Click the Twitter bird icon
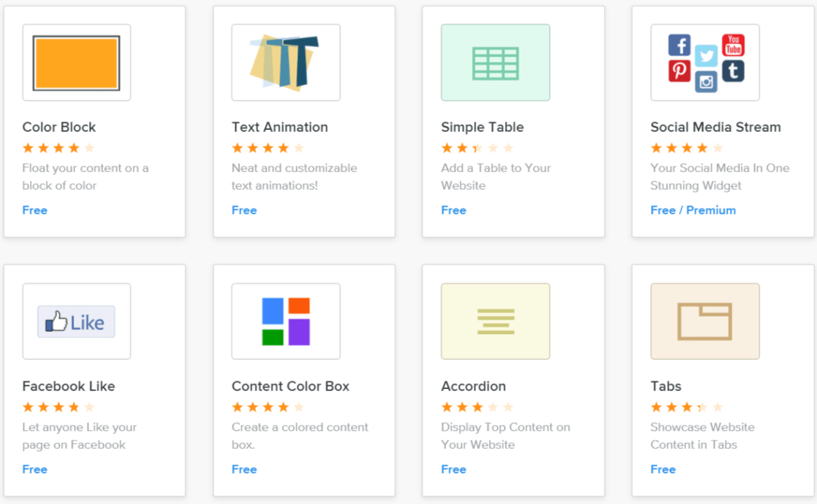The width and height of the screenshot is (817, 504). [706, 56]
